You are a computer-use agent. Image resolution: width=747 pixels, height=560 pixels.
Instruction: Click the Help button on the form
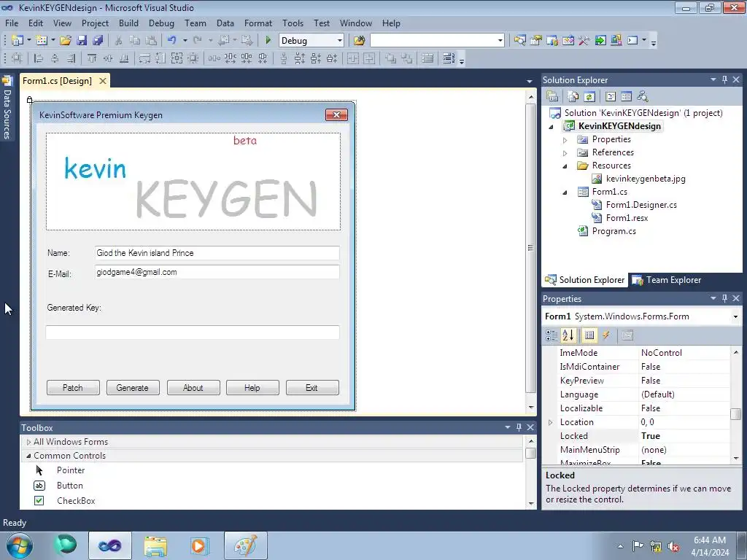[252, 388]
